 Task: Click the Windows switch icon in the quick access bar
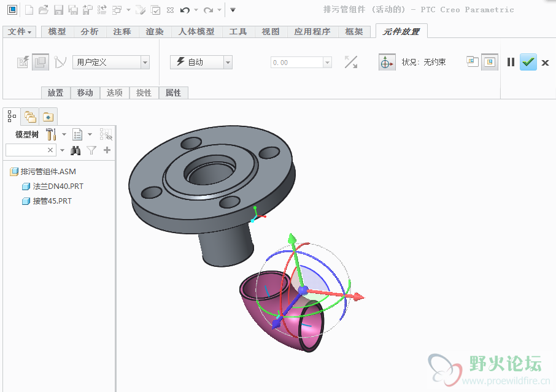coord(117,10)
